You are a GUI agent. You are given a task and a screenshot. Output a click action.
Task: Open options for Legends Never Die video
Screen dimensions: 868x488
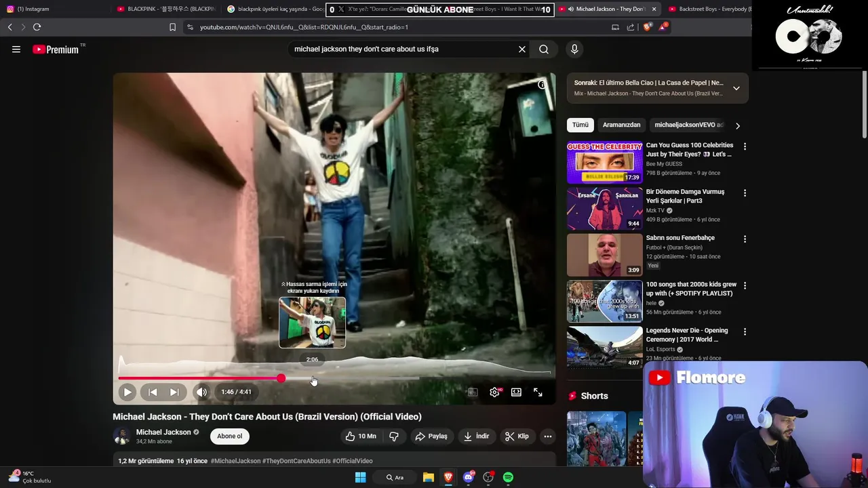pos(745,331)
